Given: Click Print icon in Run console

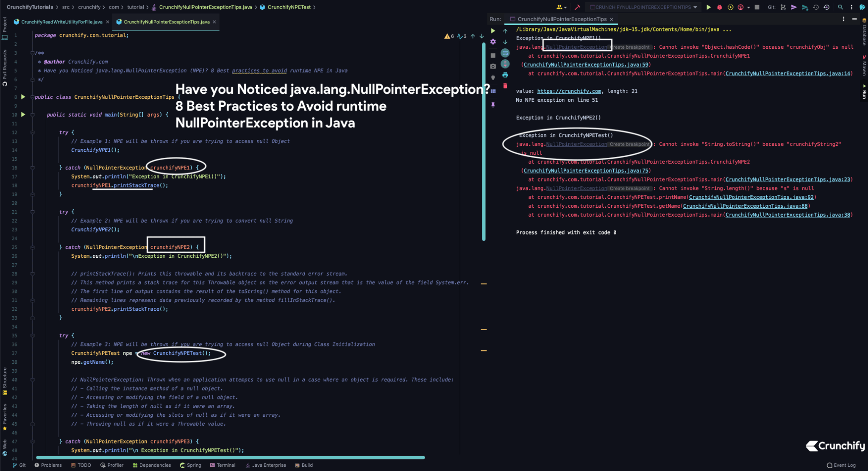Looking at the screenshot, I should (x=505, y=75).
